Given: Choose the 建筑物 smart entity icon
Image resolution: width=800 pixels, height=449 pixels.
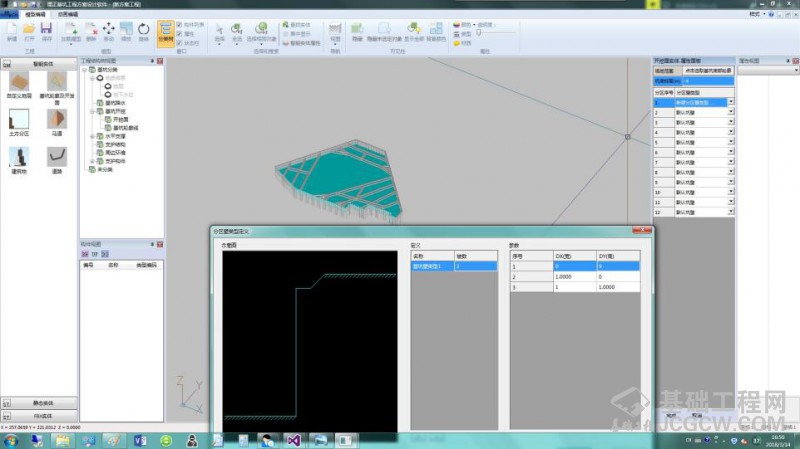Looking at the screenshot, I should coord(20,156).
